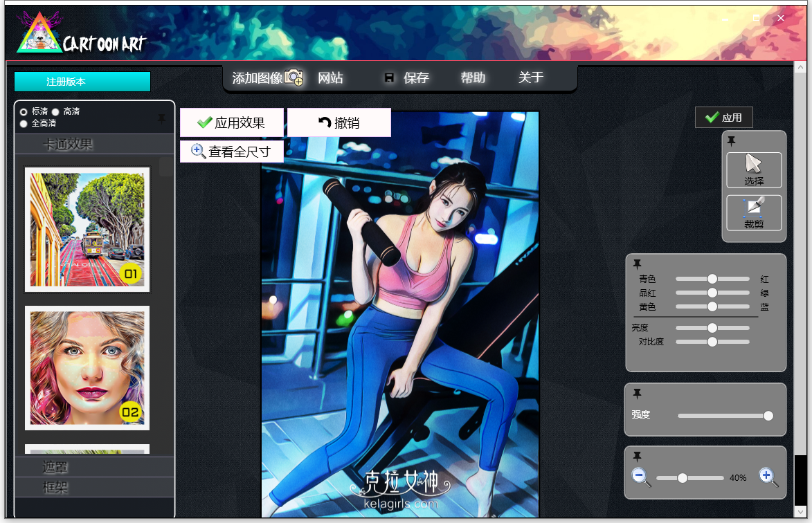Screen dimensions: 812x523
Task: Click the Cartoon Art logo
Action: (x=81, y=33)
